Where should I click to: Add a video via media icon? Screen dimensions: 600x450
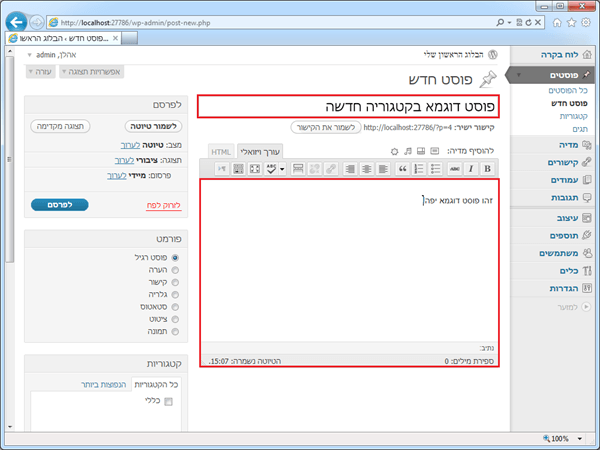point(421,151)
